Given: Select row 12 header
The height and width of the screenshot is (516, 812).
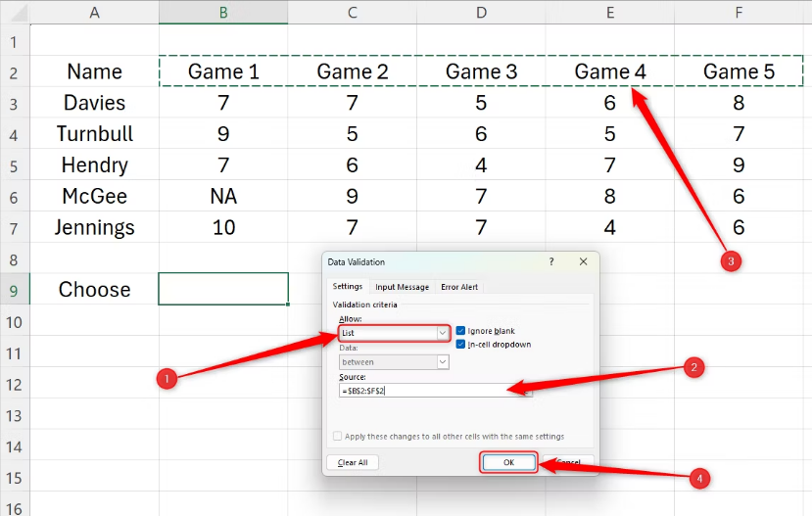Looking at the screenshot, I should coord(14,384).
